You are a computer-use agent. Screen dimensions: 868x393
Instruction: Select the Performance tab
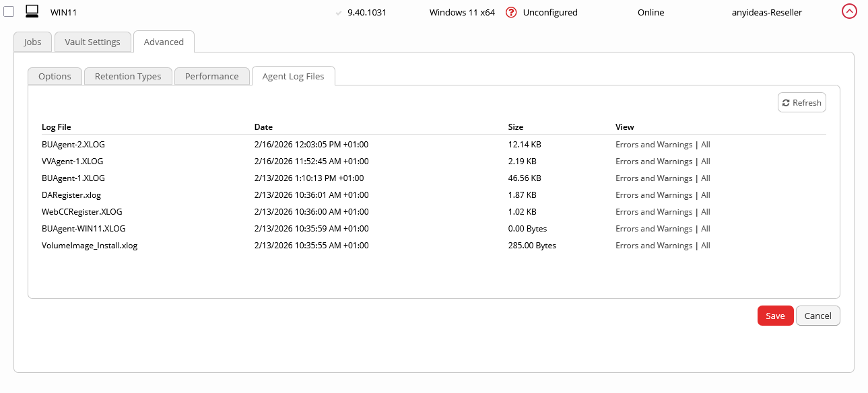[x=211, y=76]
